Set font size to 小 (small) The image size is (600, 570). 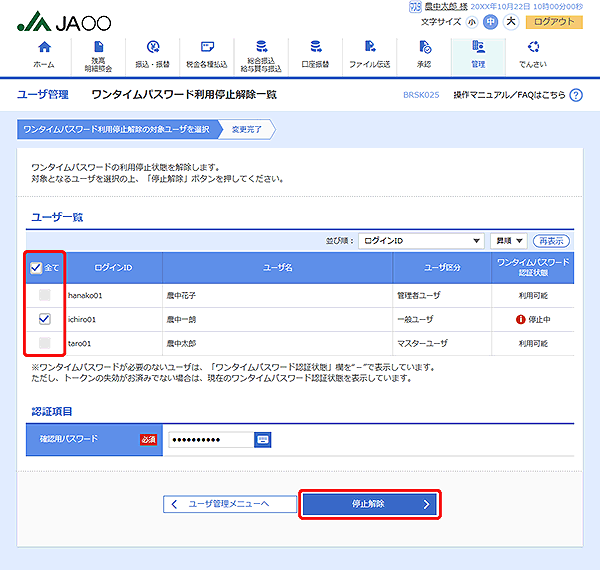pyautogui.click(x=471, y=22)
